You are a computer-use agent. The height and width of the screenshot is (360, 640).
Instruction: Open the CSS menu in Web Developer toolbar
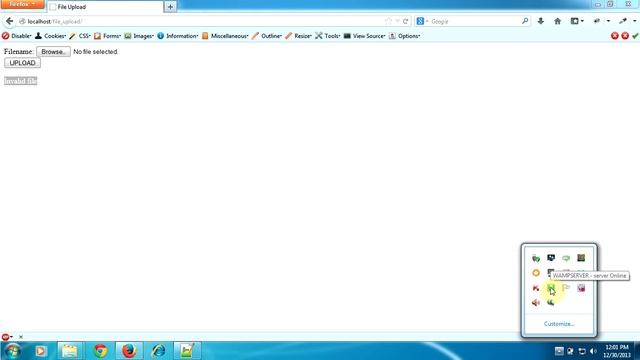[x=80, y=36]
